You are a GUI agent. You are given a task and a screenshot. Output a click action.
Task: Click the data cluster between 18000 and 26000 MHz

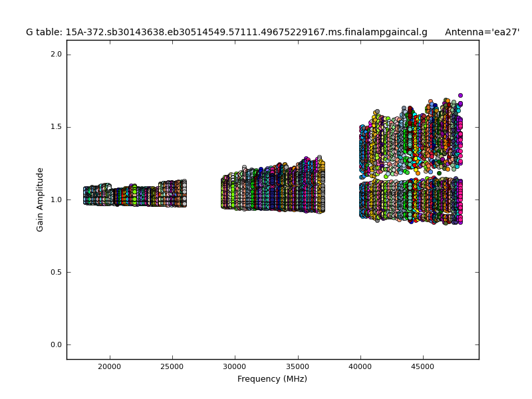[x=134, y=196]
